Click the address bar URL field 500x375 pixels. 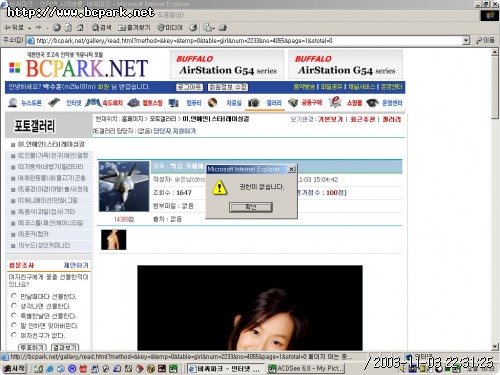pyautogui.click(x=248, y=41)
